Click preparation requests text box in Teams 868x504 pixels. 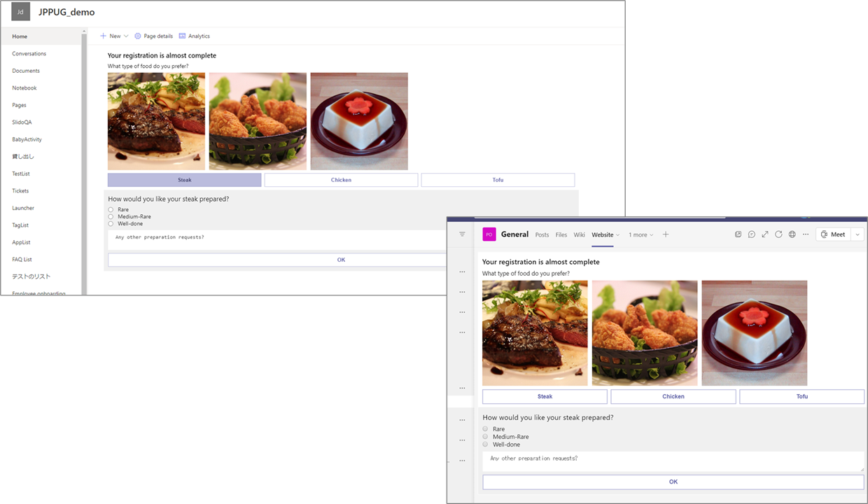click(x=673, y=461)
